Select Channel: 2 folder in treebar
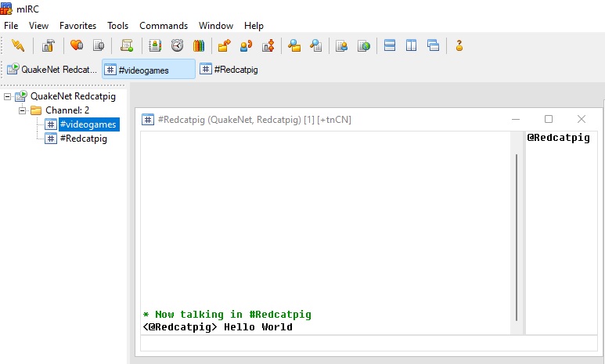 67,110
